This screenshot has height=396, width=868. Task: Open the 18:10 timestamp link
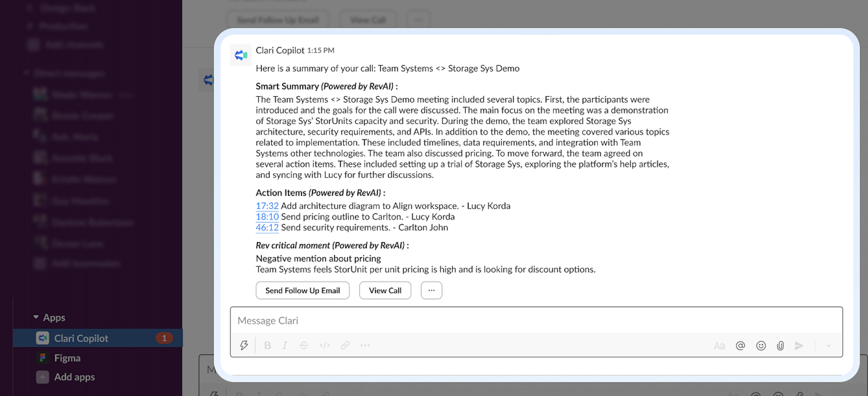point(267,216)
